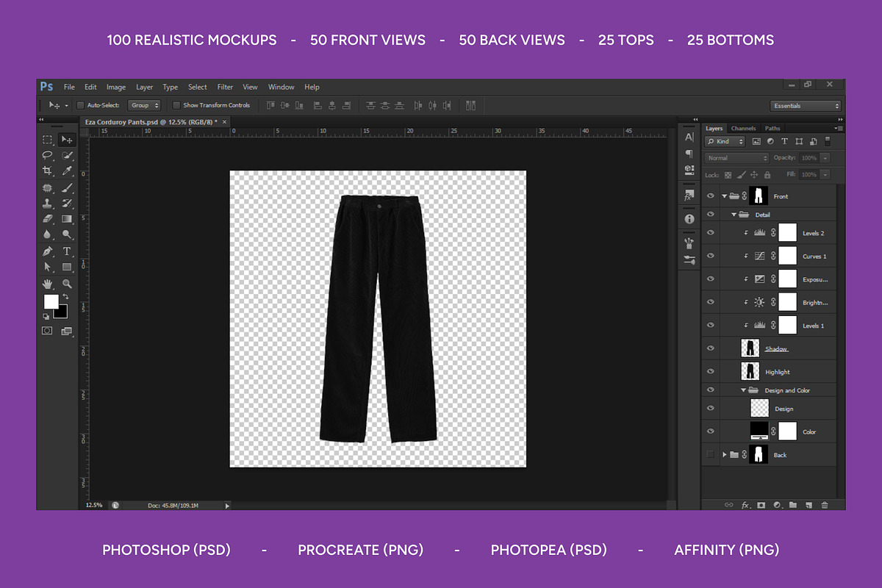
Task: Select the Path Selection tool
Action: (x=47, y=267)
